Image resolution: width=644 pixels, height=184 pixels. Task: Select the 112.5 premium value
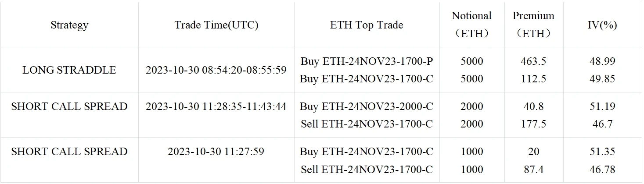[533, 79]
